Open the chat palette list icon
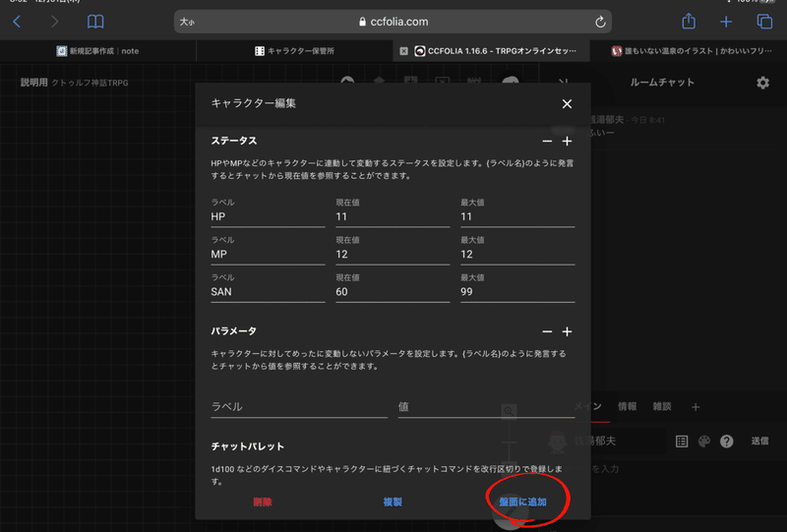This screenshot has height=532, width=787. tap(682, 442)
